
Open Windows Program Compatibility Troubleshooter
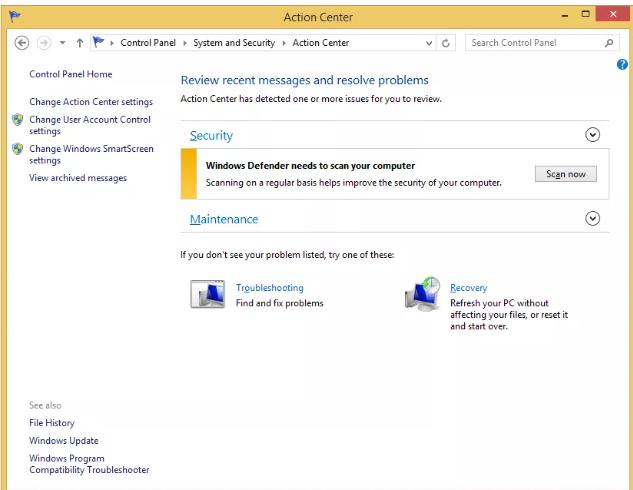pos(89,464)
